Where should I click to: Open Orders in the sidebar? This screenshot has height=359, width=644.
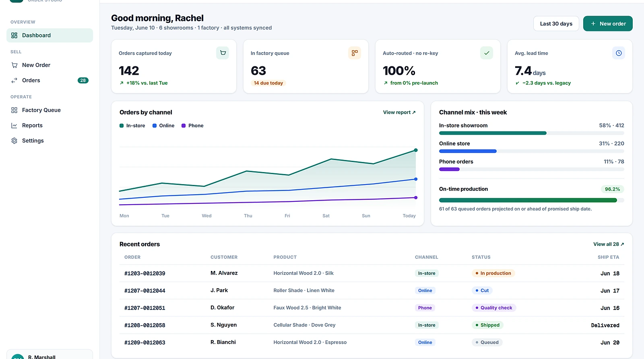click(x=50, y=80)
